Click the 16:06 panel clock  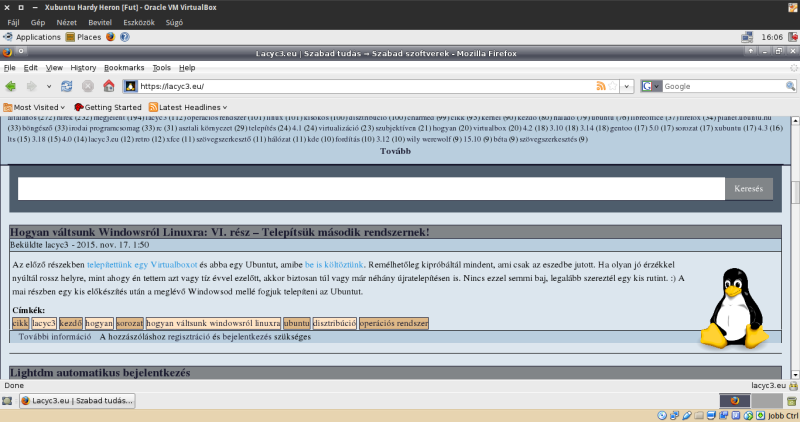coord(772,37)
